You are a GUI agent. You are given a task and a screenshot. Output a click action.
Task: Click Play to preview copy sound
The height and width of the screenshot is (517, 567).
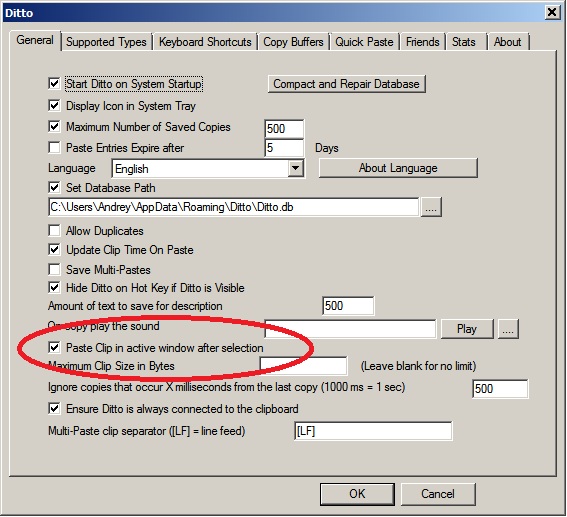[467, 329]
